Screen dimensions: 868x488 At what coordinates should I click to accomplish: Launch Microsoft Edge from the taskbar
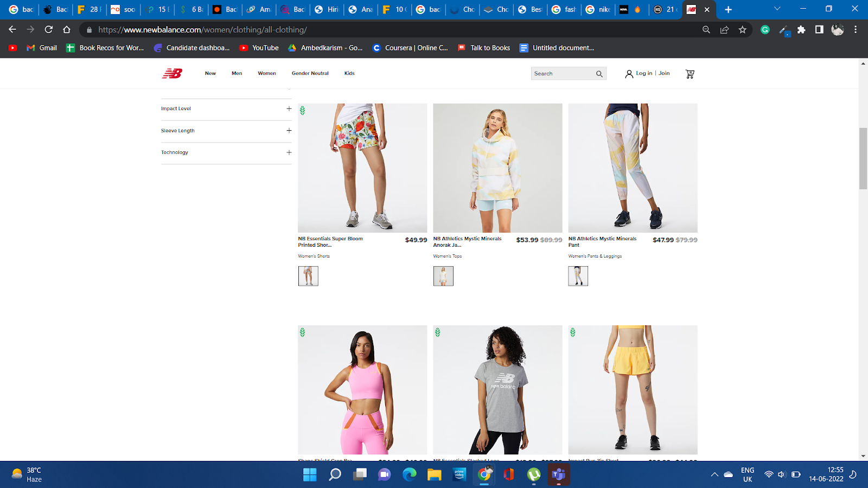click(x=410, y=474)
